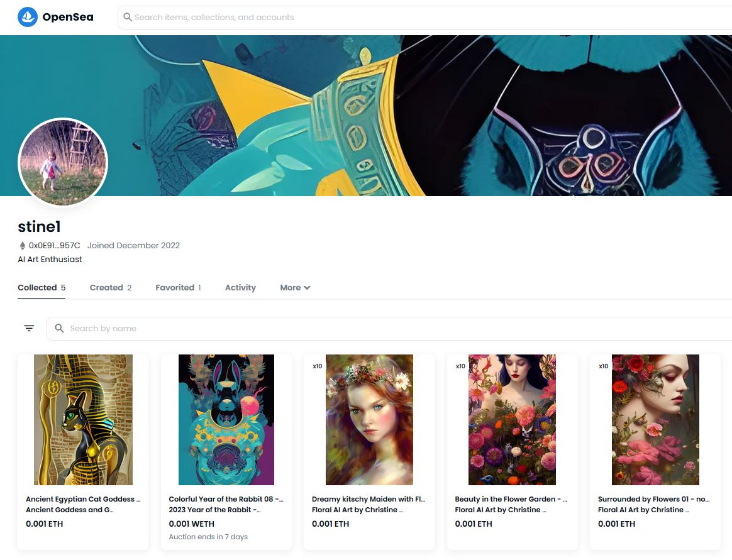The image size is (732, 560).
Task: Click the x10 badge on Beauty in the Flower Garden
Action: coord(460,365)
